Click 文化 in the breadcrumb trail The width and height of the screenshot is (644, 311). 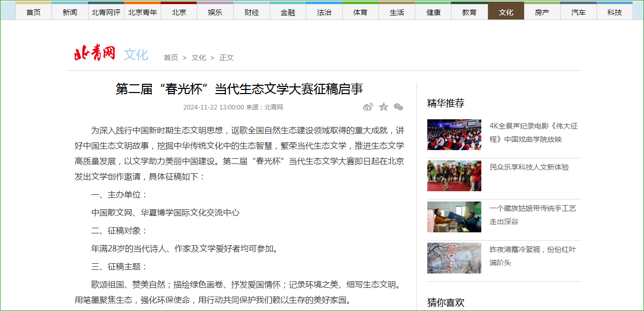[199, 58]
